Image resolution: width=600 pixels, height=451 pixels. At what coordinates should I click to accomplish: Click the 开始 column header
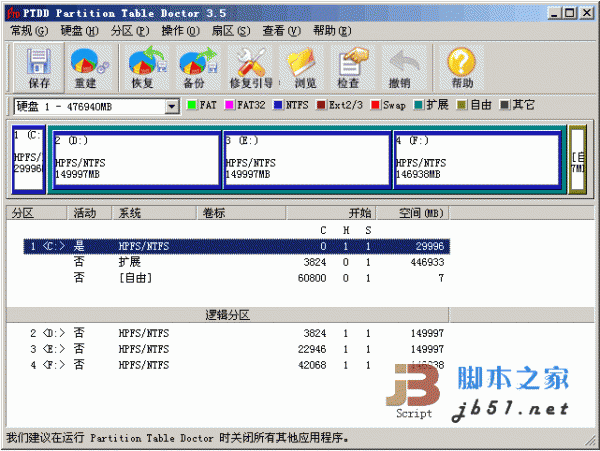(331, 213)
